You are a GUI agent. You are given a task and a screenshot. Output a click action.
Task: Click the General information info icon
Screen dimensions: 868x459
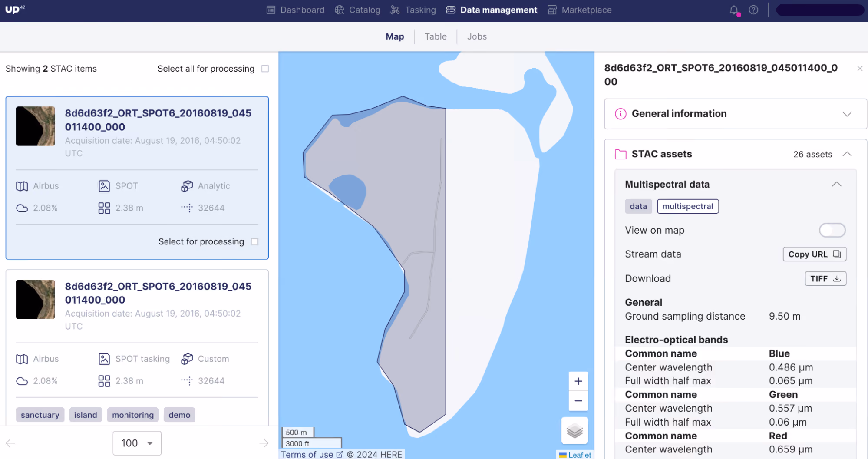pyautogui.click(x=620, y=114)
